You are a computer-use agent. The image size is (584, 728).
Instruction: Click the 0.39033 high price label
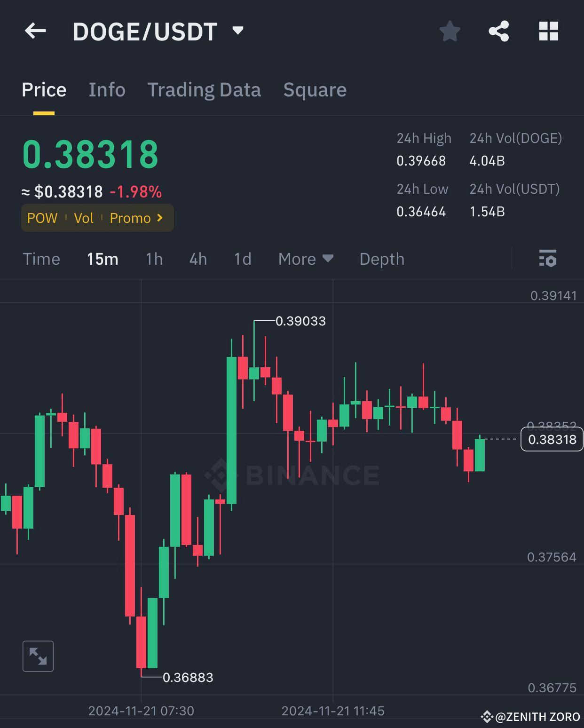300,321
